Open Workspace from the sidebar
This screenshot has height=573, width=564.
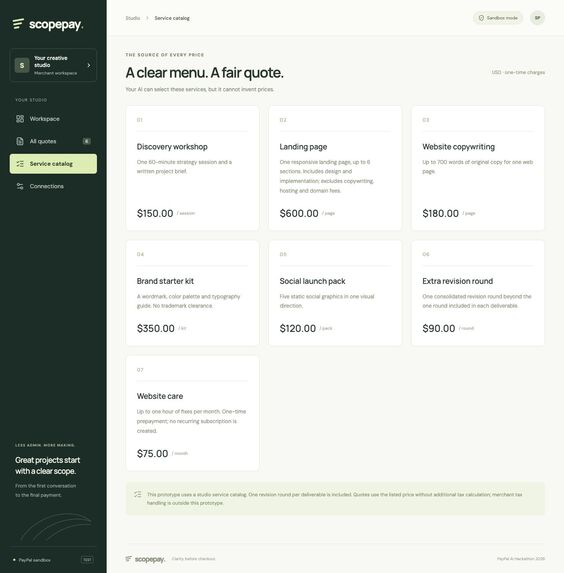pos(53,119)
